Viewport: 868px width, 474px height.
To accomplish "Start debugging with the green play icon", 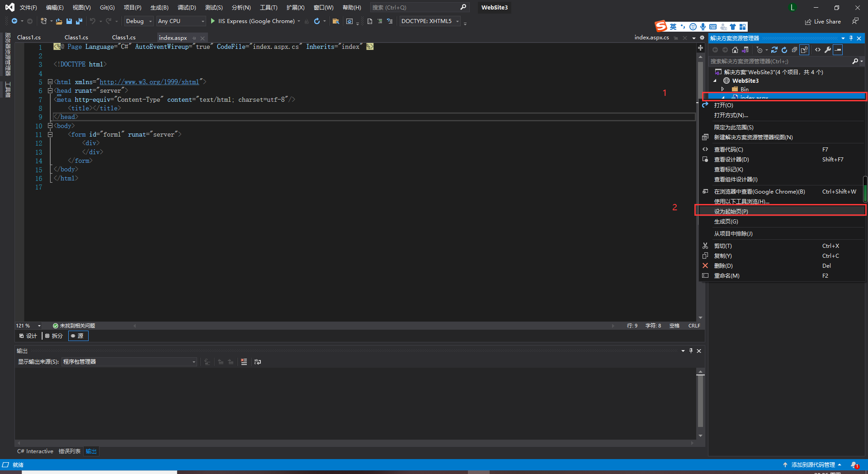I will coord(213,21).
